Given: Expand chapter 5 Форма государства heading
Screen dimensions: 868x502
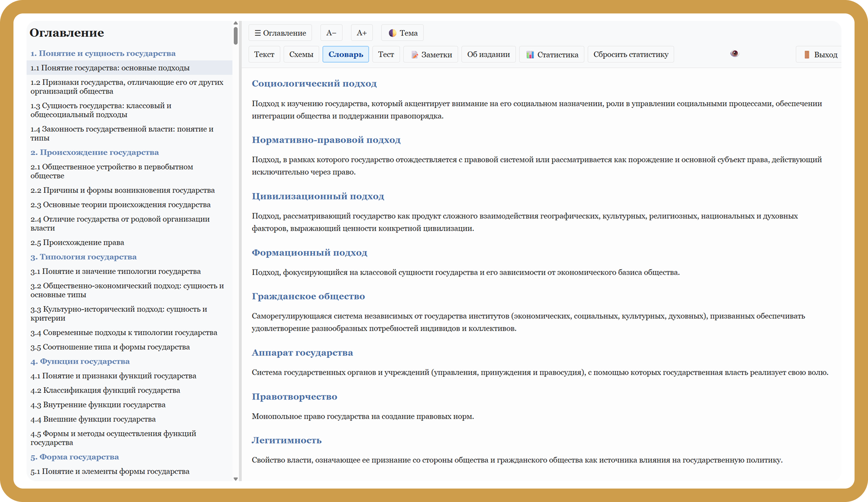Looking at the screenshot, I should [x=75, y=457].
